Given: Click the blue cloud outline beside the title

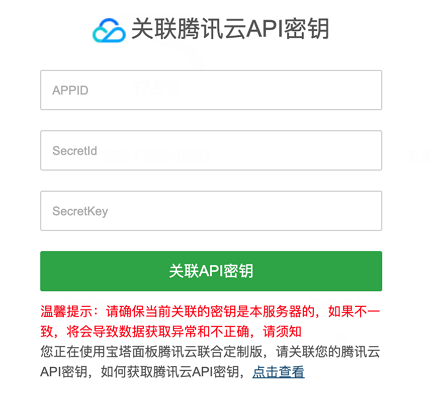Looking at the screenshot, I should (x=109, y=30).
